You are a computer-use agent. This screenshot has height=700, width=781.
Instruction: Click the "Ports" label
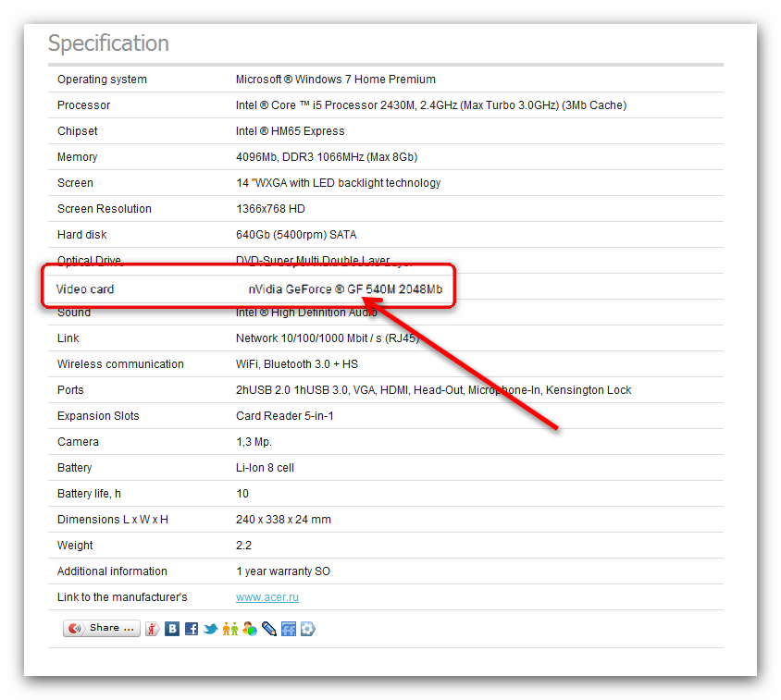click(x=70, y=390)
